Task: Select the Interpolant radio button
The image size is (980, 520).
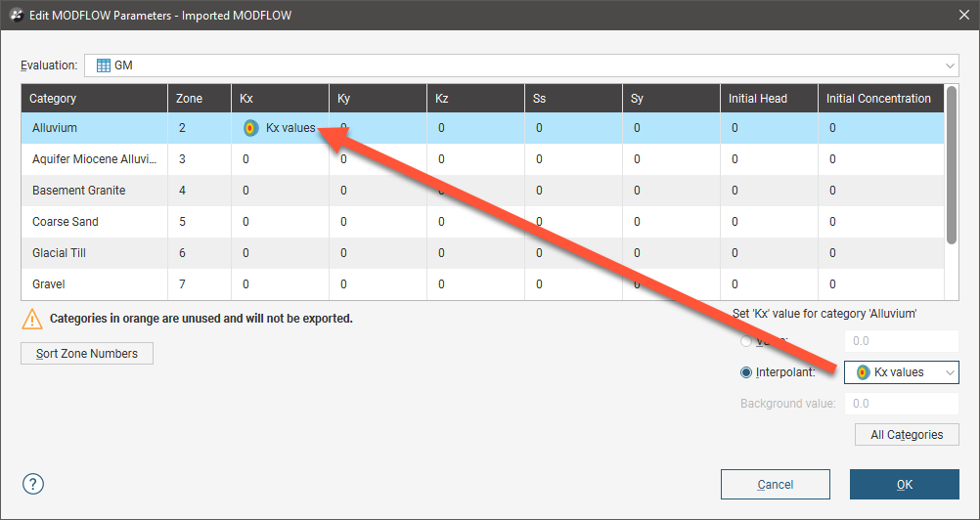Action: pyautogui.click(x=747, y=372)
